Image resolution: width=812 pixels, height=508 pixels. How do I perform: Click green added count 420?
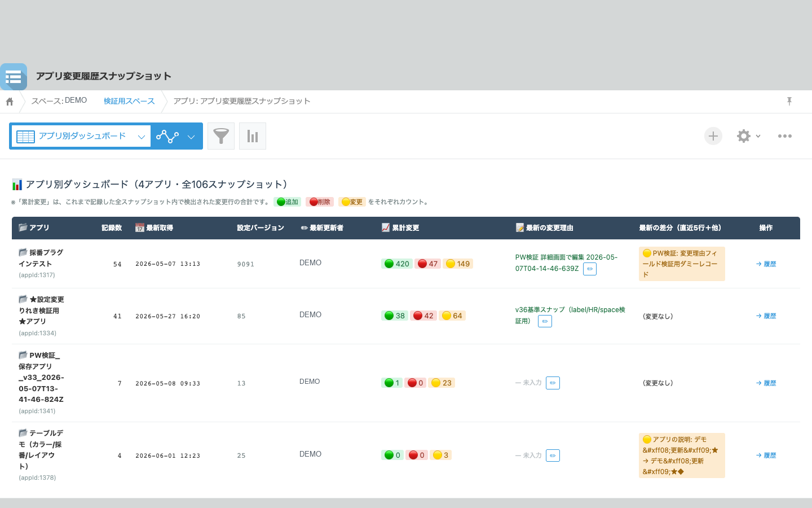(x=397, y=264)
